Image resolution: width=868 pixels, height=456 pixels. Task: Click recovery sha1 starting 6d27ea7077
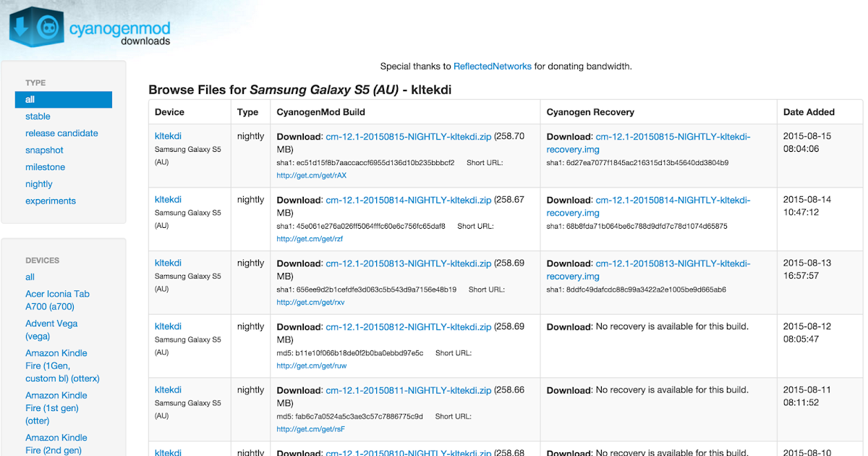click(647, 163)
